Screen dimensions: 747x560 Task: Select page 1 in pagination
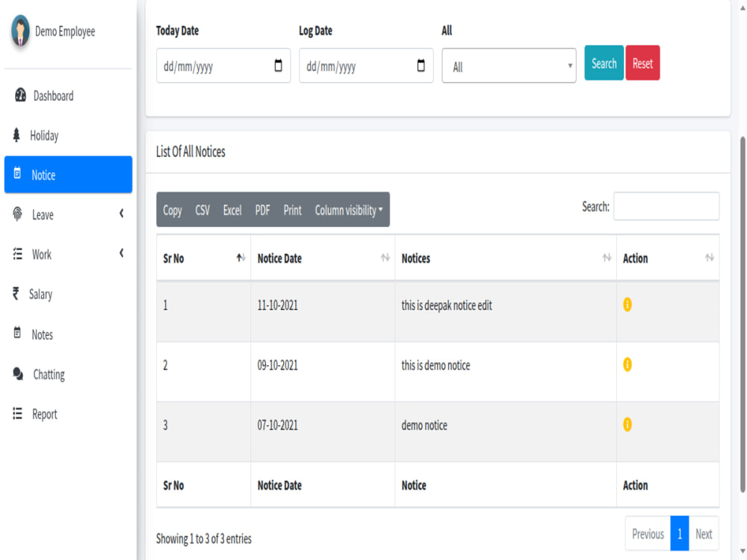[x=679, y=534]
